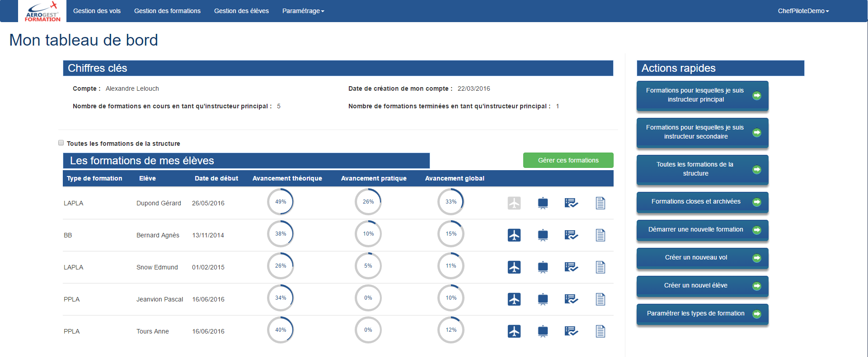Click Paramétrer les types de formation
This screenshot has height=357, width=868.
[703, 314]
